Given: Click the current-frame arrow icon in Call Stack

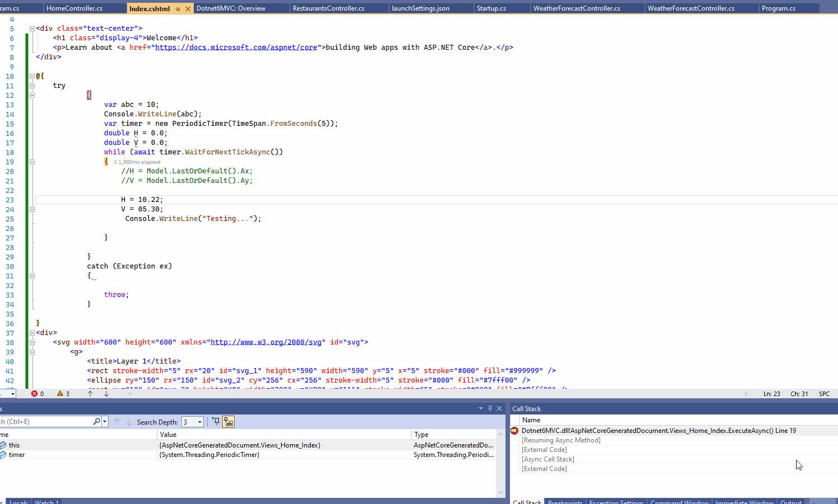Looking at the screenshot, I should 514,431.
